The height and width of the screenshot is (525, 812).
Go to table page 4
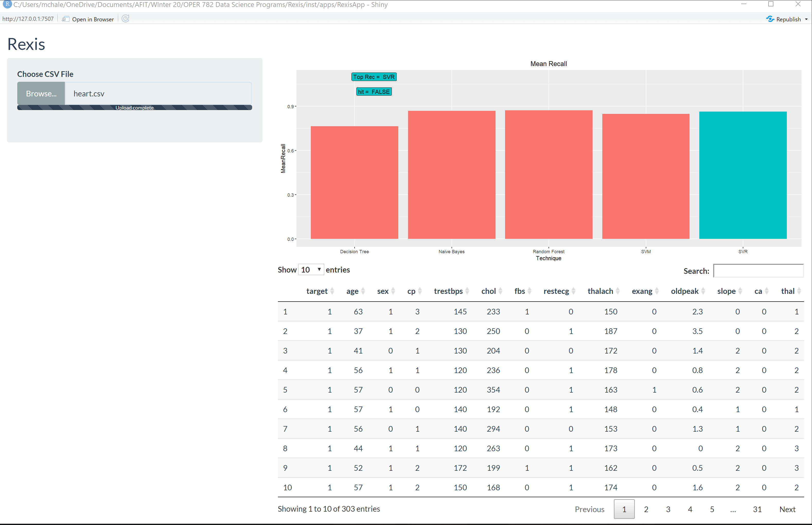click(690, 509)
